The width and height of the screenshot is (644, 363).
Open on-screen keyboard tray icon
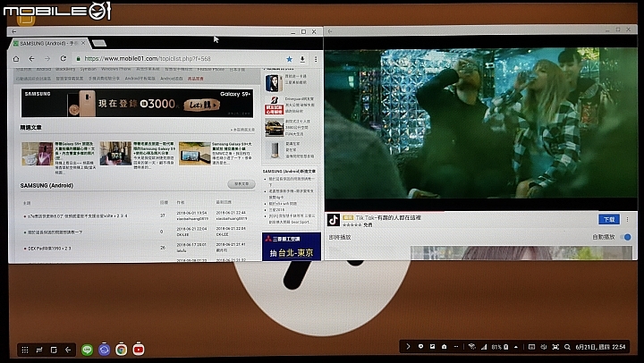(531, 347)
